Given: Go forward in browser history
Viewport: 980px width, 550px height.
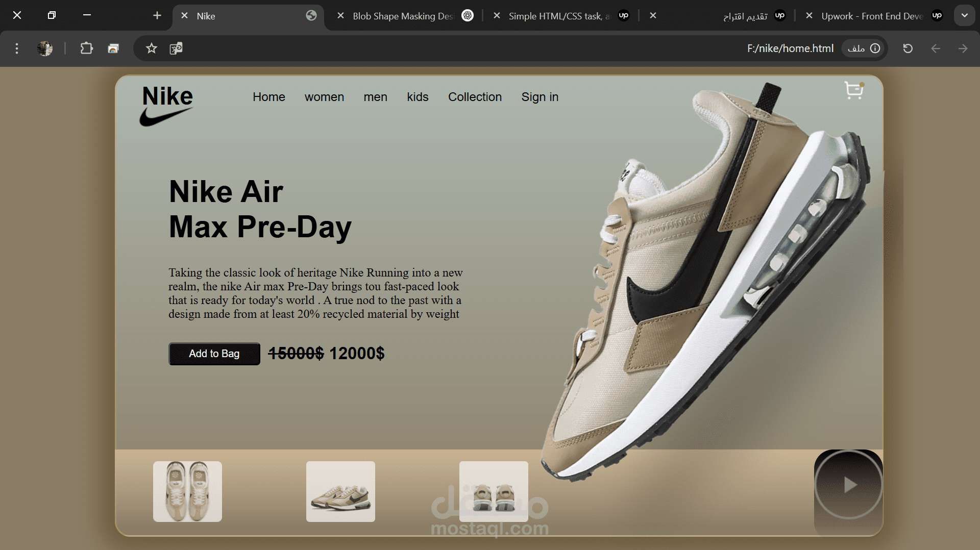Looking at the screenshot, I should [963, 48].
